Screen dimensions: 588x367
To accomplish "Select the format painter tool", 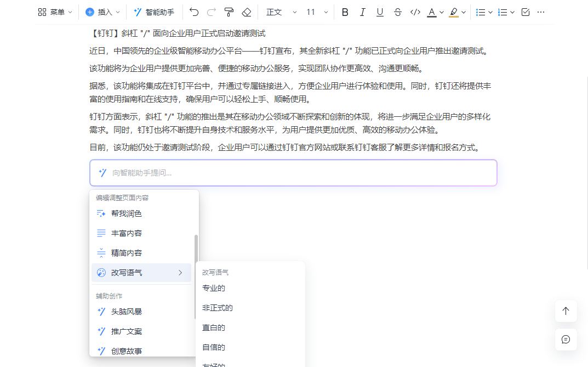I will pyautogui.click(x=229, y=12).
